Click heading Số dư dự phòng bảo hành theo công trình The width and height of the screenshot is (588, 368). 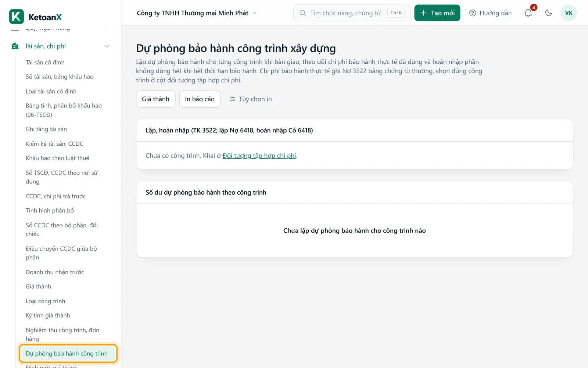pyautogui.click(x=206, y=192)
